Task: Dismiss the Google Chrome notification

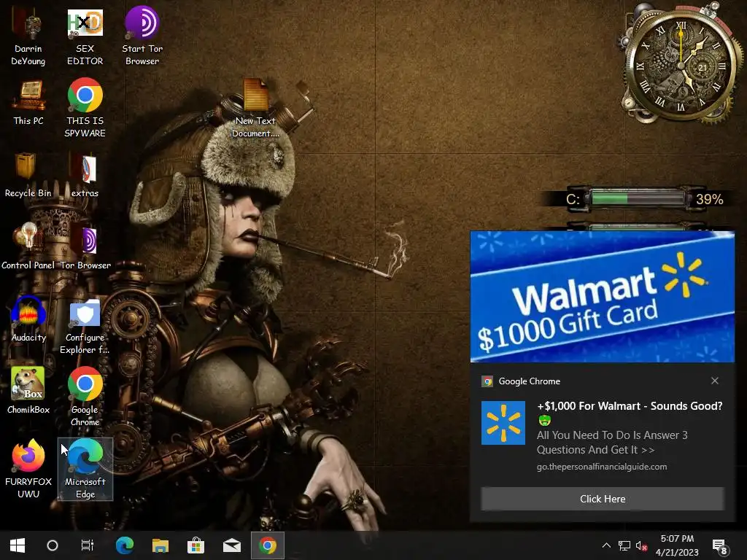Action: (715, 381)
